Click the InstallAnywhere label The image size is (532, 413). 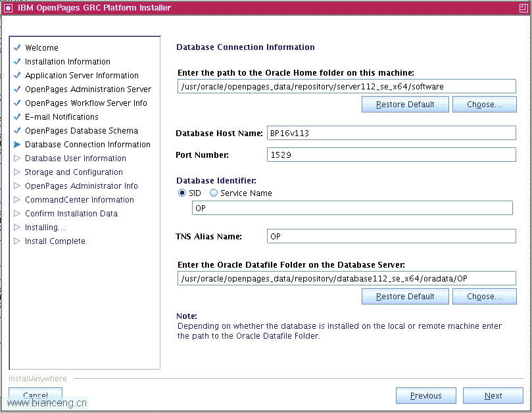click(x=37, y=379)
